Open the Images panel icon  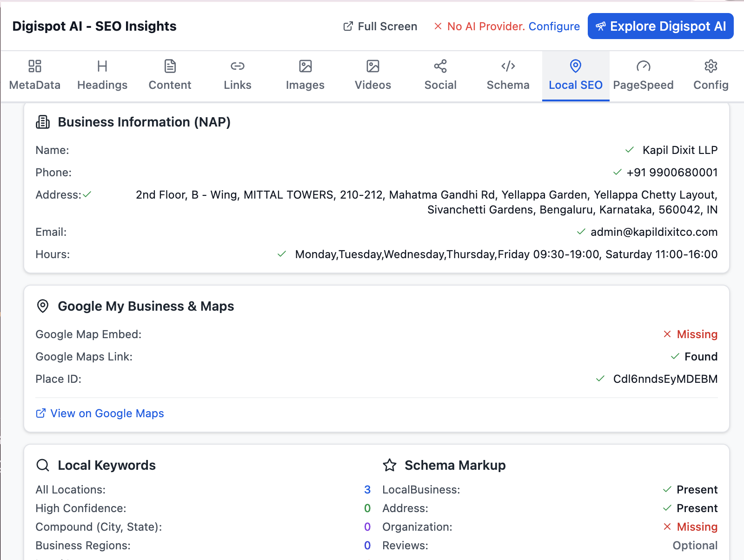click(x=305, y=66)
